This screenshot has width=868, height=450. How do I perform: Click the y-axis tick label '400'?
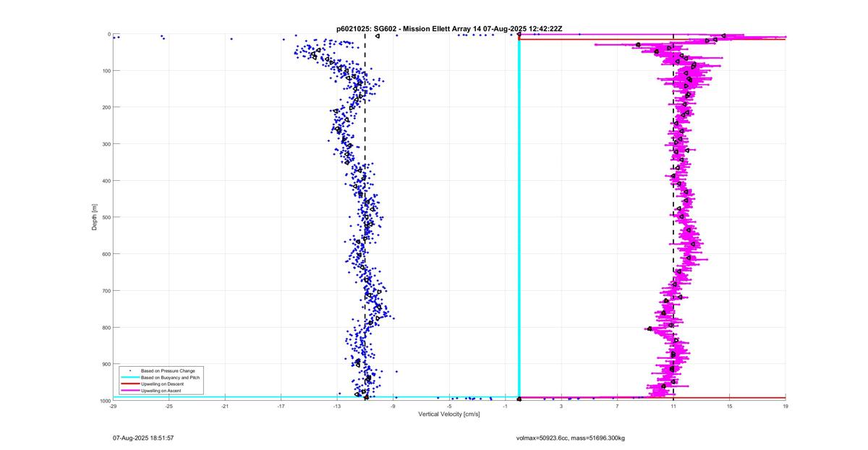(106, 181)
